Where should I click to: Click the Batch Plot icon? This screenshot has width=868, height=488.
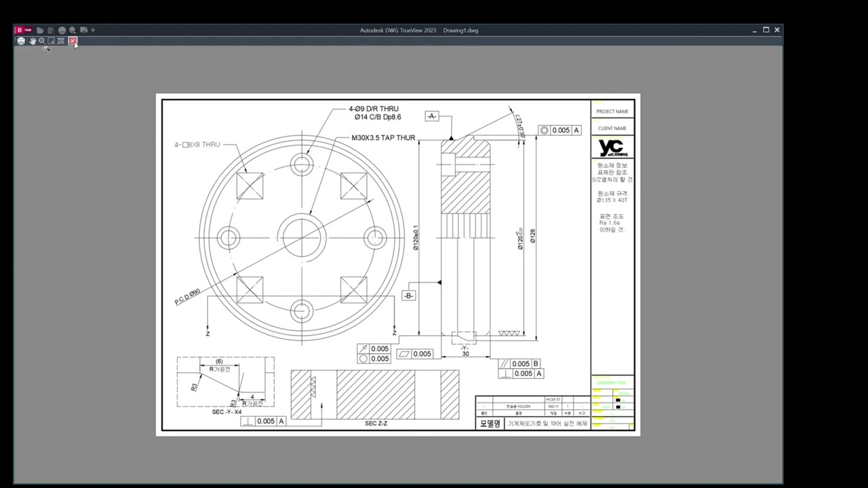coord(73,30)
